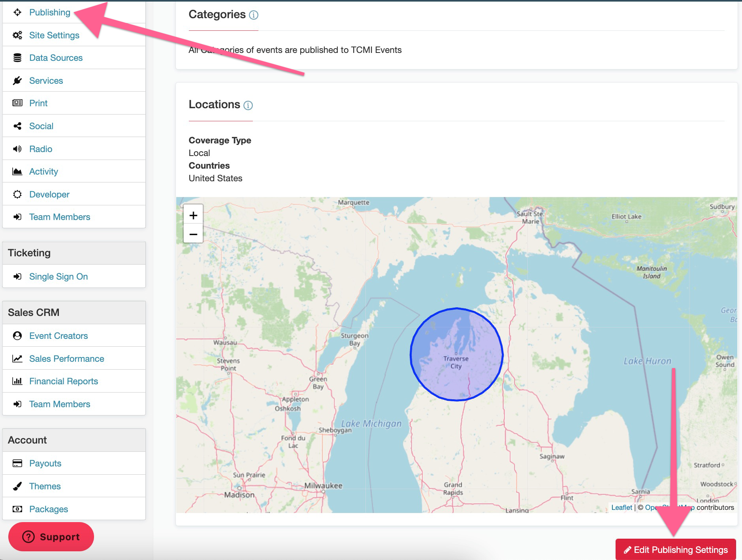Click the Sales CRM section header

point(74,312)
